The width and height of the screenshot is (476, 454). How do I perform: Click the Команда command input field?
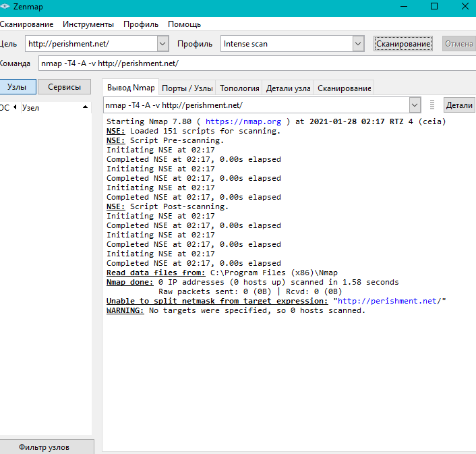pyautogui.click(x=257, y=63)
